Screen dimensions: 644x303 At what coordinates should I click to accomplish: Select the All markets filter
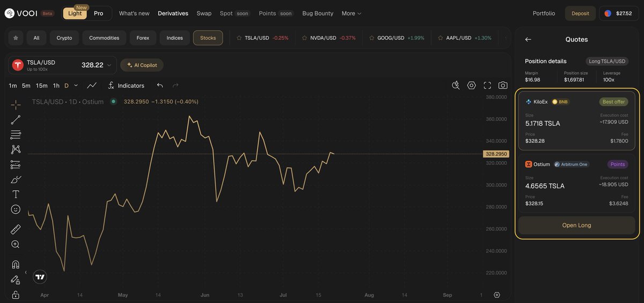tap(36, 38)
